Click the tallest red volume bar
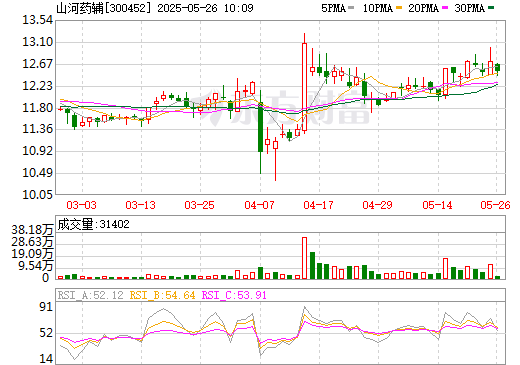 (304, 258)
